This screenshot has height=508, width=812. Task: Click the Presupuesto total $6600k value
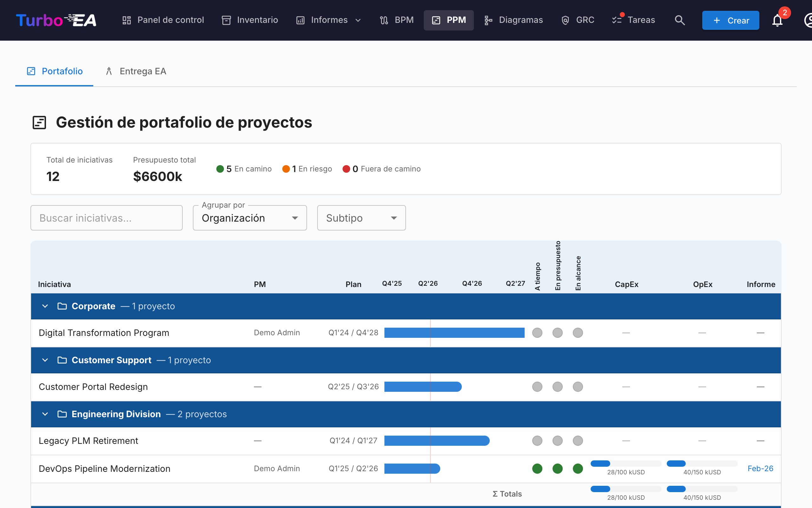[x=157, y=177]
